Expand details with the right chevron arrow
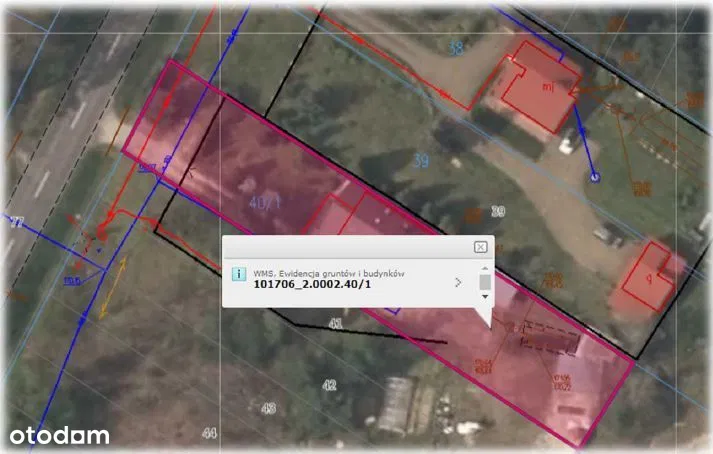Image resolution: width=713 pixels, height=454 pixels. tap(458, 283)
